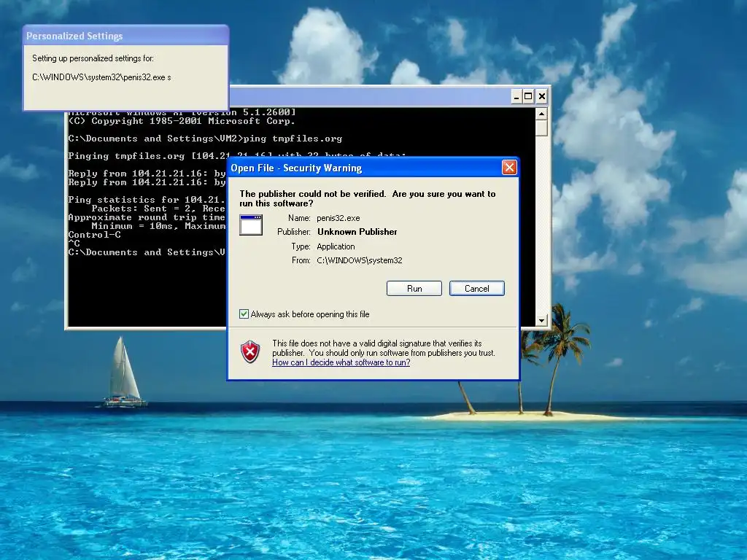
Task: Close the Security Warning dialog with red X
Action: point(509,168)
